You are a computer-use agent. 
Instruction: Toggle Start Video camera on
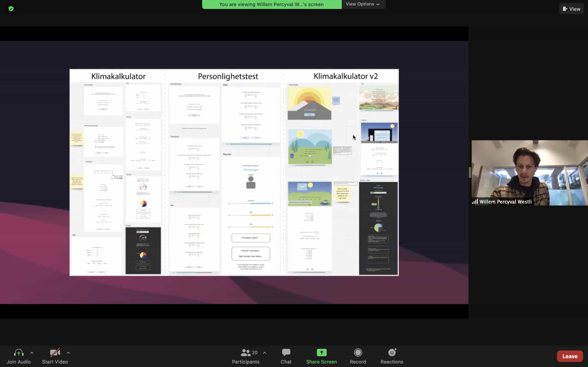pos(55,353)
